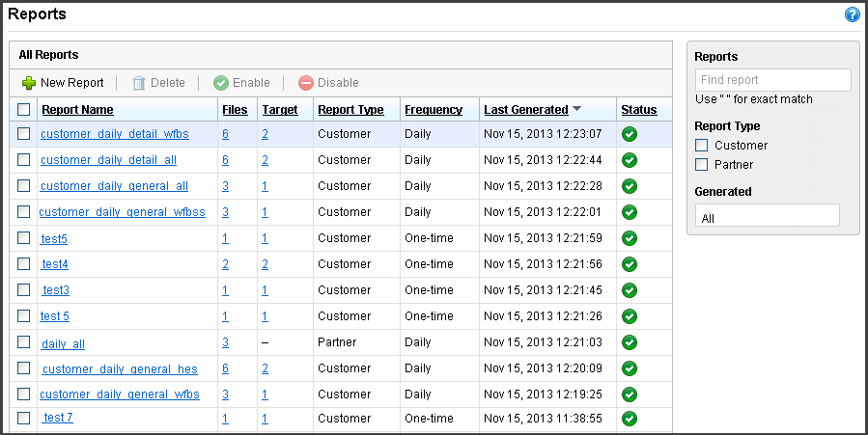Click the status icon in test5 row
Viewport: 868px width, 435px height.
630,238
